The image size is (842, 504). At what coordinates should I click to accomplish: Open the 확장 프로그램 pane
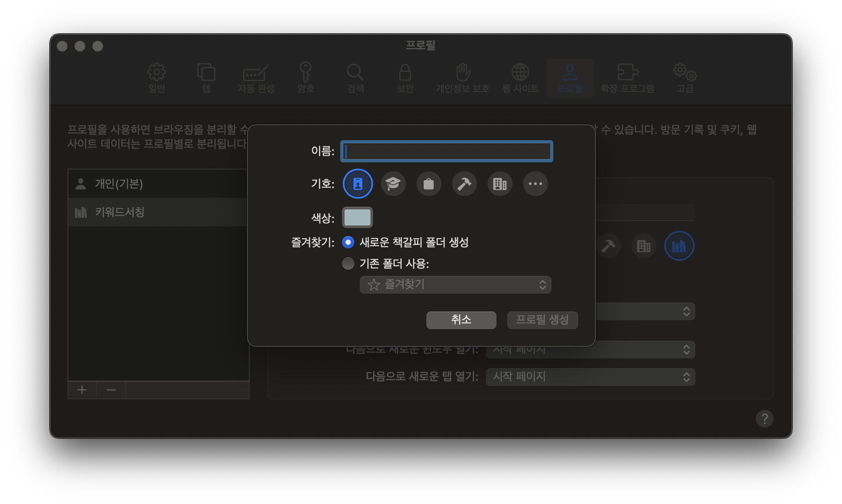point(627,79)
